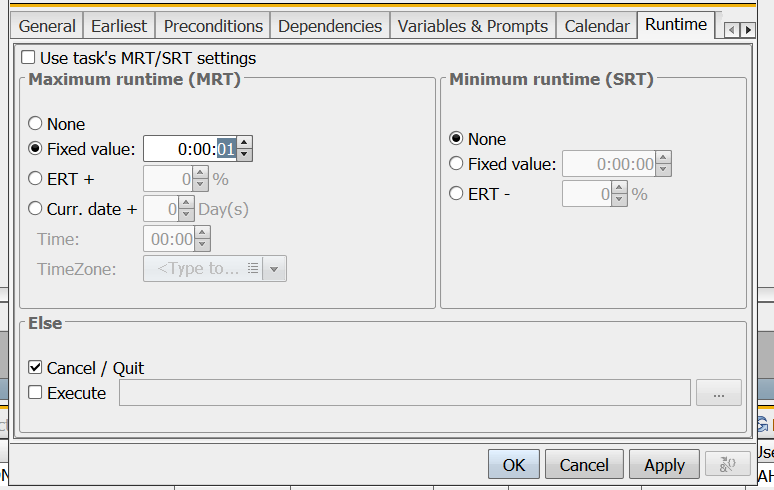
Task: Uncheck the Cancel / Quit option
Action: [x=35, y=368]
